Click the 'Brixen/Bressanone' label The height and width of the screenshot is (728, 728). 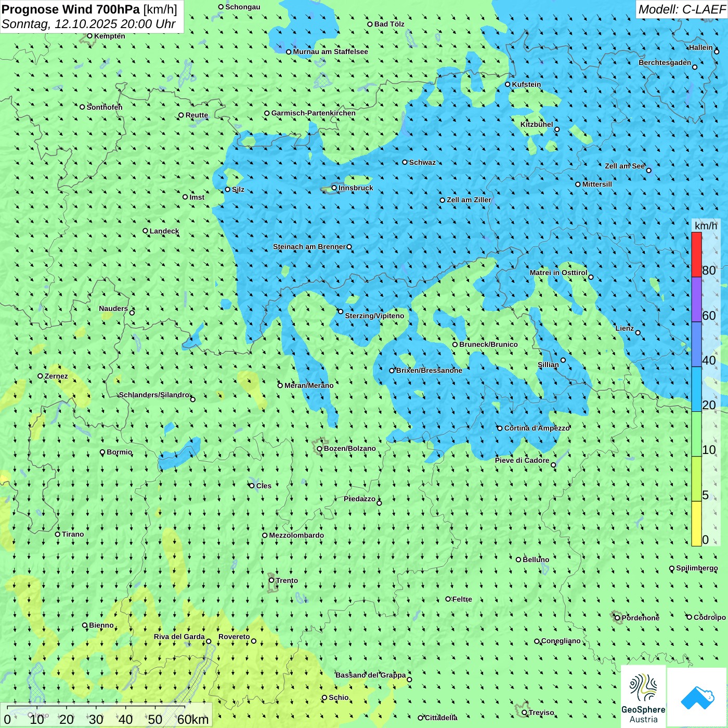(x=429, y=370)
